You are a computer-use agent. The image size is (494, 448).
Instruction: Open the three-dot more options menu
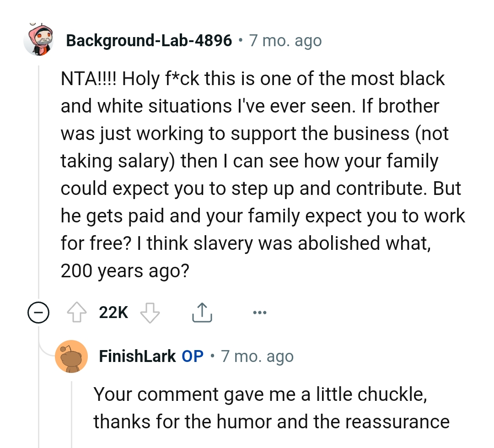tap(259, 313)
